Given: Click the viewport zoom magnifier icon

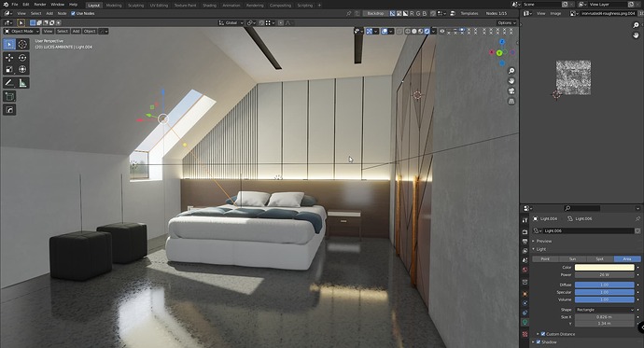Looking at the screenshot, I should (511, 71).
